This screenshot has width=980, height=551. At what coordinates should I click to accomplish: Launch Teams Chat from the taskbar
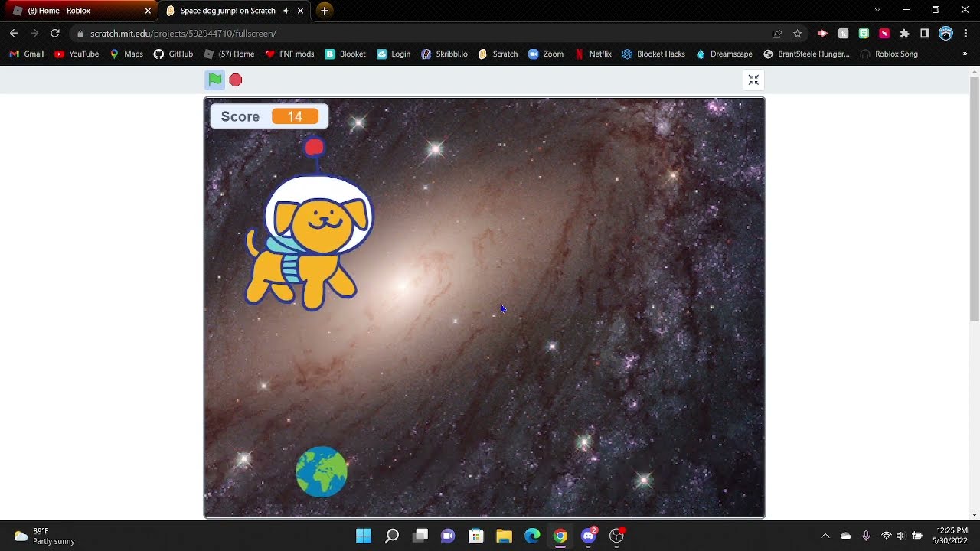(448, 536)
